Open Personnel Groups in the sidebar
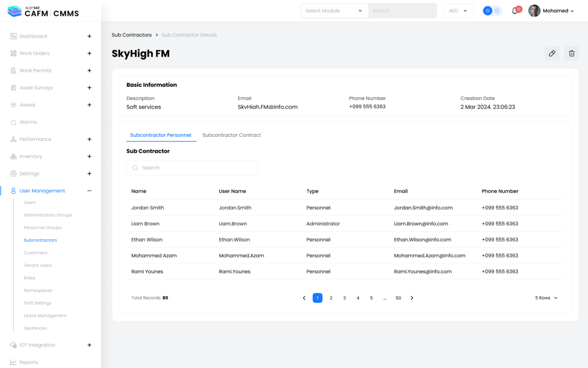 pos(42,228)
